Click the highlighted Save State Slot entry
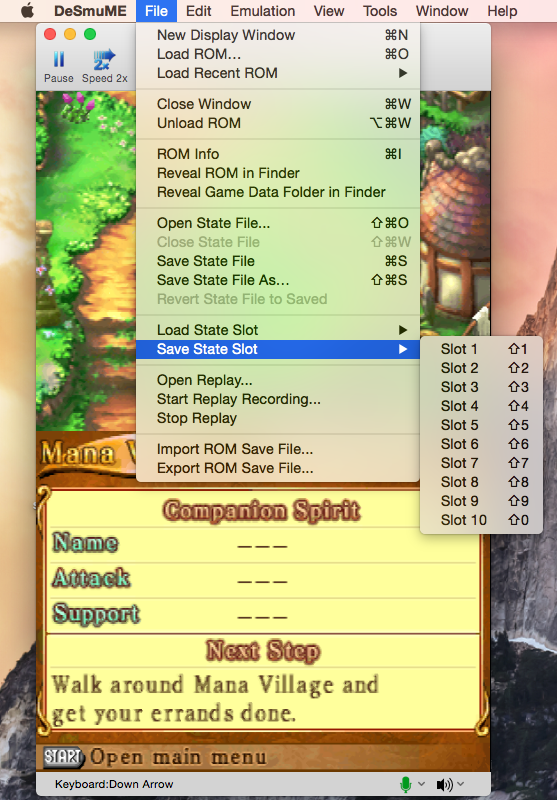 [x=278, y=349]
